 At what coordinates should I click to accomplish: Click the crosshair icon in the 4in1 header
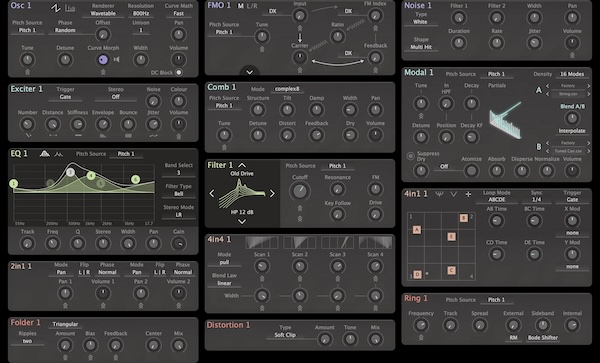[468, 194]
